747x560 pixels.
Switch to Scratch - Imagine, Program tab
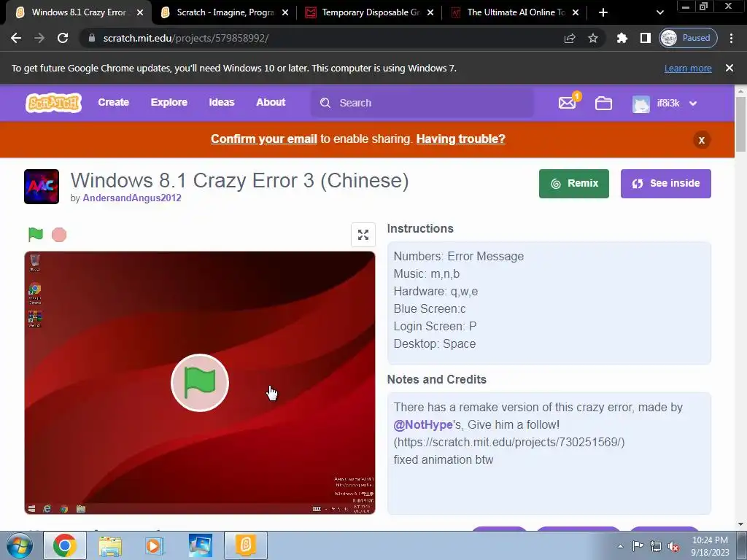[225, 12]
